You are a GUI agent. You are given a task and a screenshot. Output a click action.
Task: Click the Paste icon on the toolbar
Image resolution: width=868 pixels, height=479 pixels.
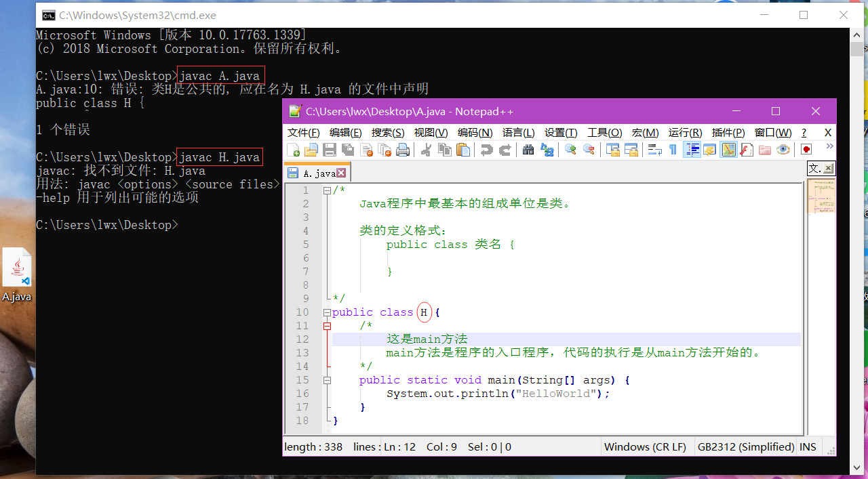pos(462,150)
